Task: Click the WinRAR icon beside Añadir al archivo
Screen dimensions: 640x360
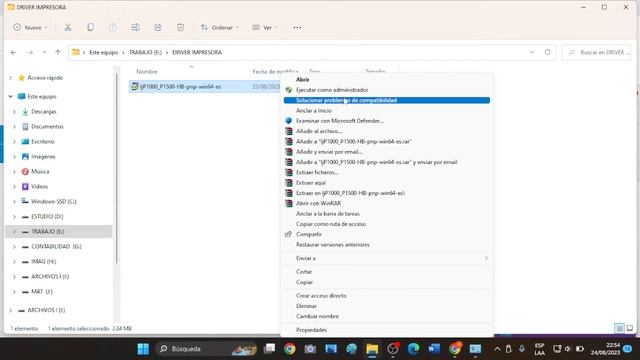Action: pos(289,131)
